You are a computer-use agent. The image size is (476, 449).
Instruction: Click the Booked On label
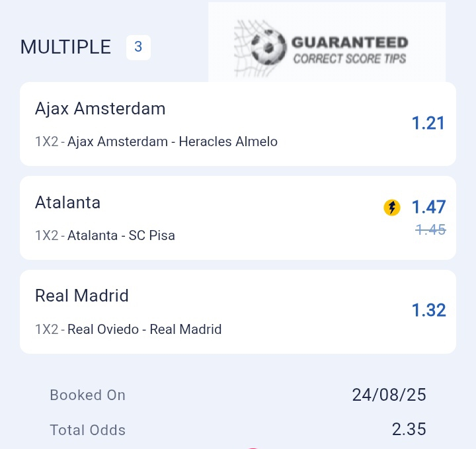click(x=87, y=395)
